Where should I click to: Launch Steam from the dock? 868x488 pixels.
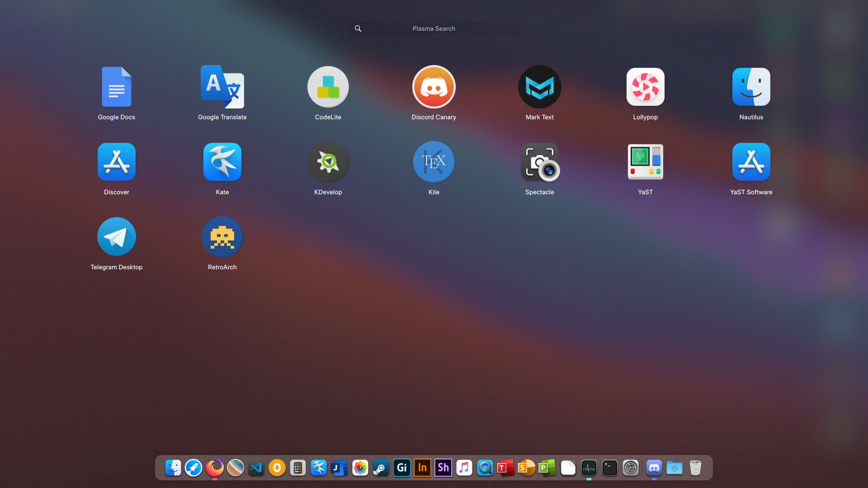coord(381,468)
